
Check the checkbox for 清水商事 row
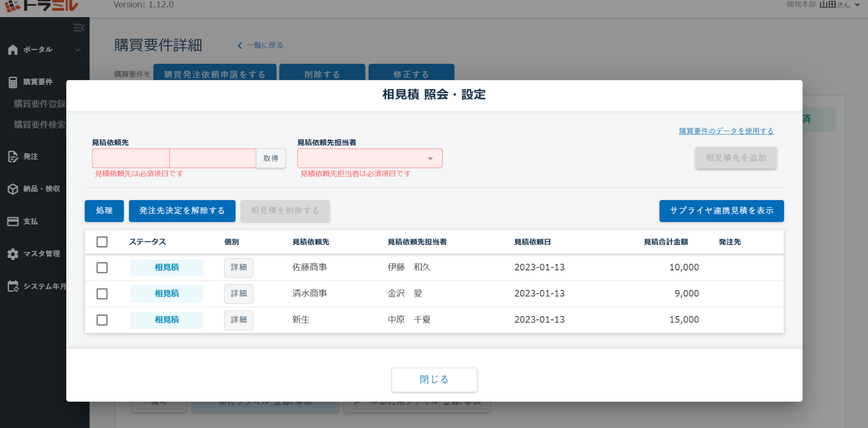tap(102, 293)
